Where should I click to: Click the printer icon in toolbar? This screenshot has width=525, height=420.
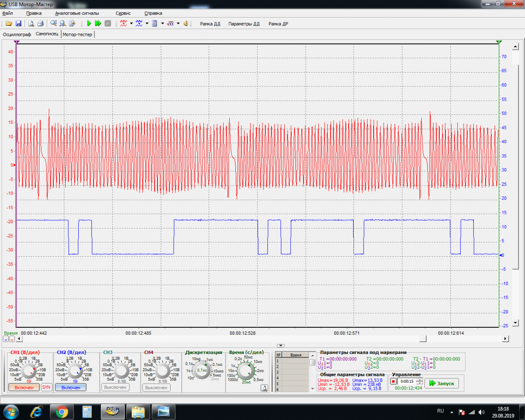(40, 24)
